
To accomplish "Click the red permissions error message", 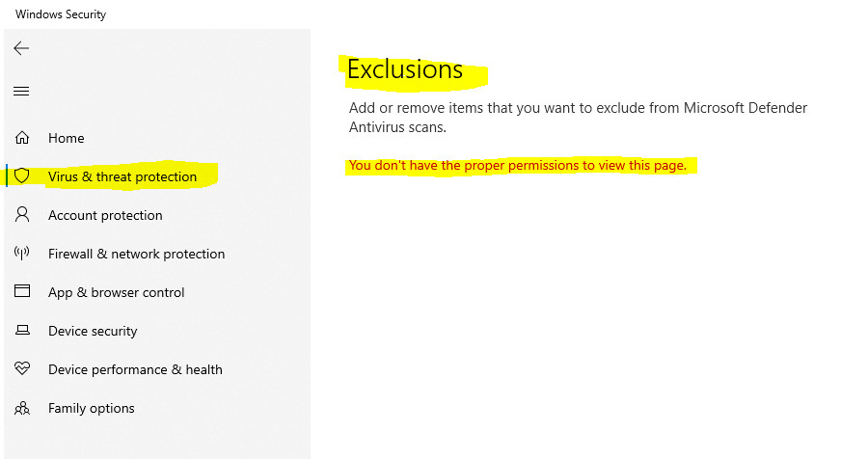I will coord(518,166).
